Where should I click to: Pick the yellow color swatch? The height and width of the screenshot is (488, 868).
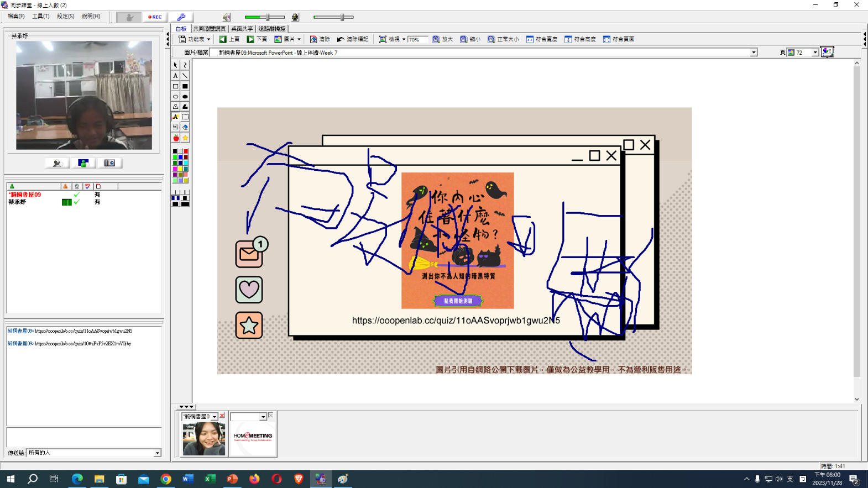coord(180,169)
